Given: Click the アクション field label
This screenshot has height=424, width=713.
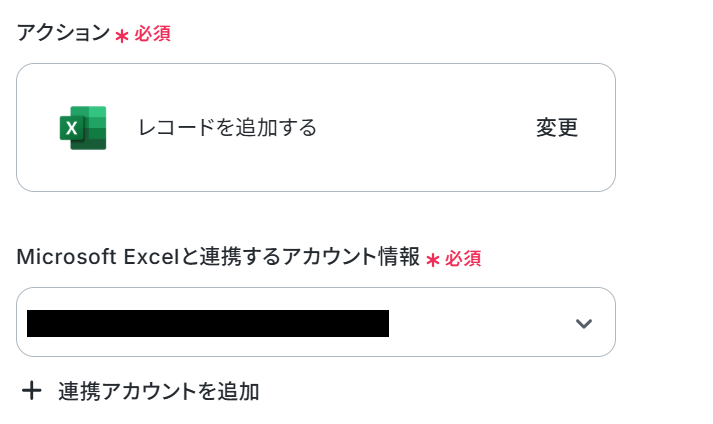Looking at the screenshot, I should [x=63, y=33].
